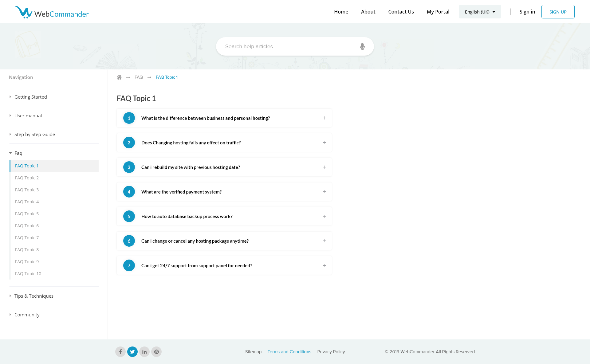The image size is (590, 364).
Task: Go to My Portal menu item
Action: 438,12
